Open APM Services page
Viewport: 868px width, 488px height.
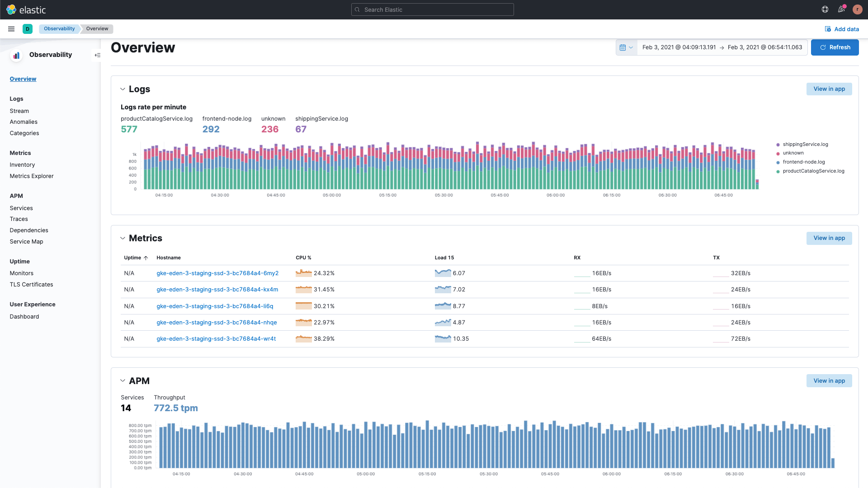point(21,208)
